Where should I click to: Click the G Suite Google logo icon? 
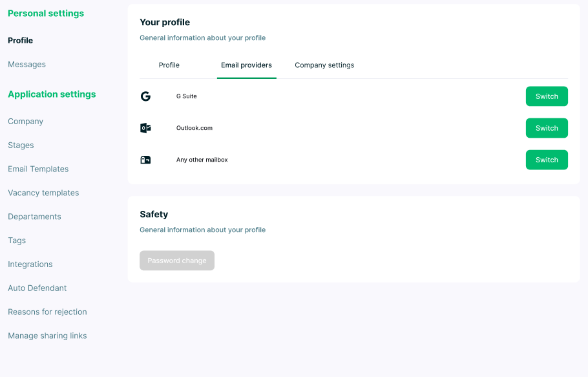click(x=145, y=96)
